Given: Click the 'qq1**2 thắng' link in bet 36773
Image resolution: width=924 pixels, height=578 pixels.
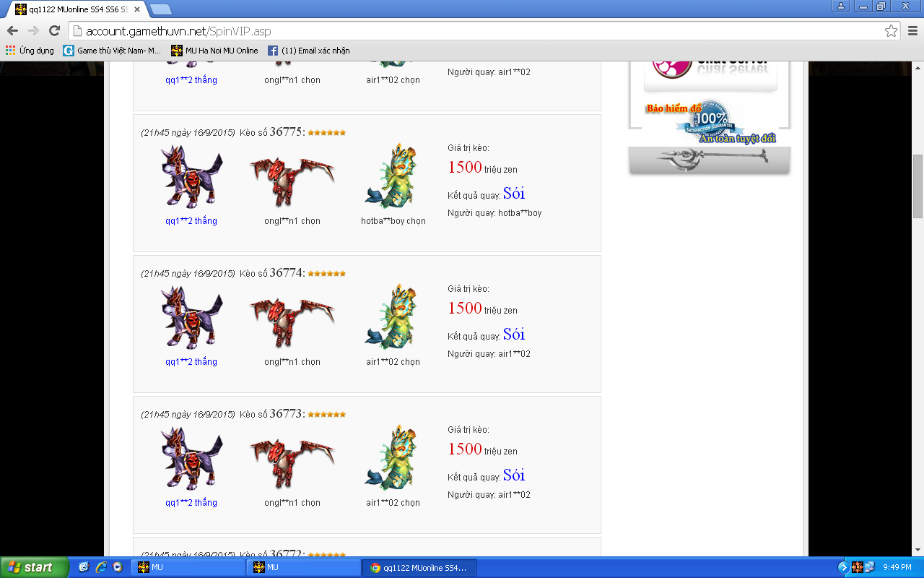Looking at the screenshot, I should 191,503.
